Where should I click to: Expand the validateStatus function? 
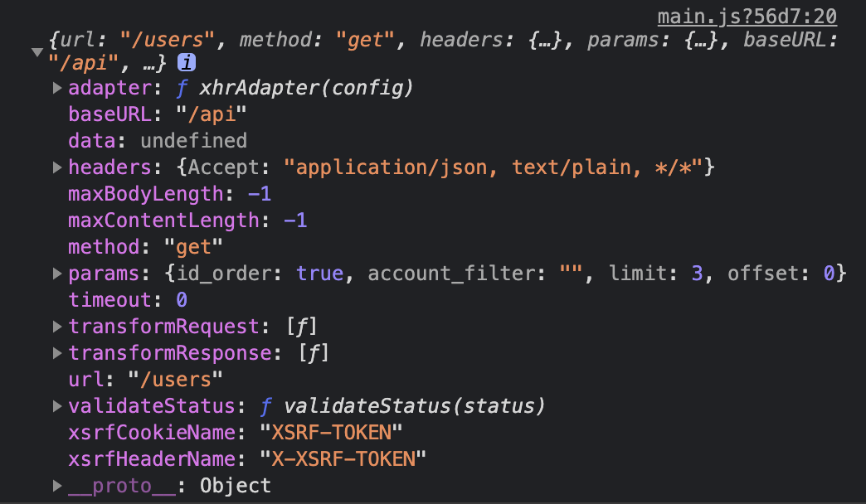tap(57, 405)
